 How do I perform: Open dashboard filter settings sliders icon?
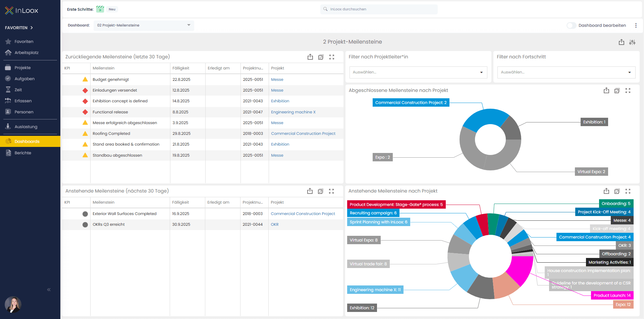tap(632, 42)
